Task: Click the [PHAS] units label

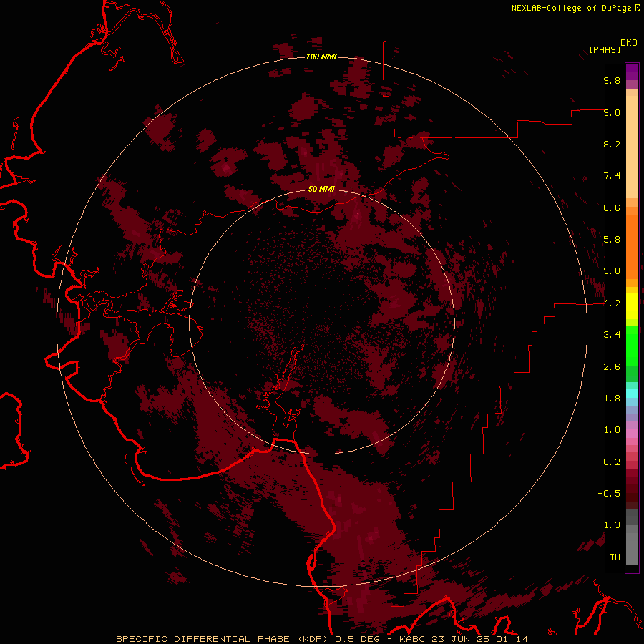Action: click(605, 49)
